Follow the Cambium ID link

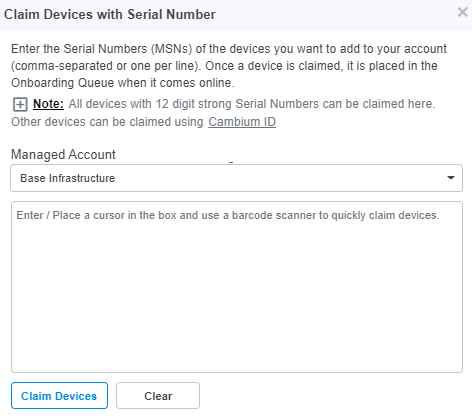click(242, 122)
